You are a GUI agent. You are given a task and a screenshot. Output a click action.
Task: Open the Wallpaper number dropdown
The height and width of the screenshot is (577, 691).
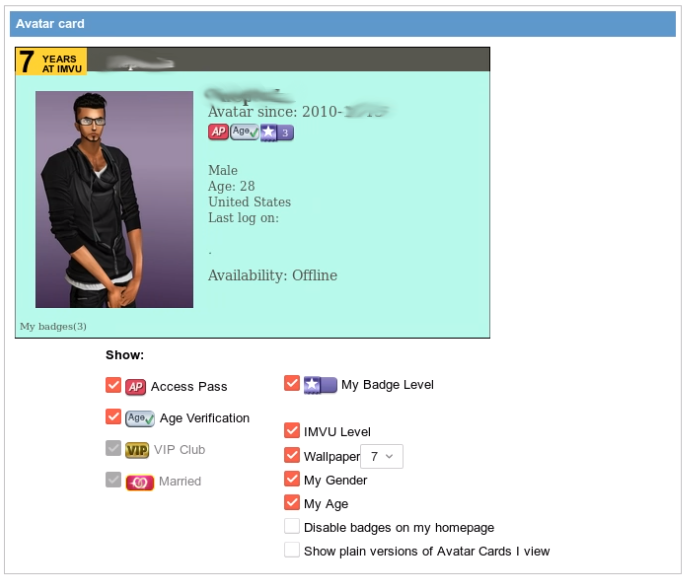point(382,456)
